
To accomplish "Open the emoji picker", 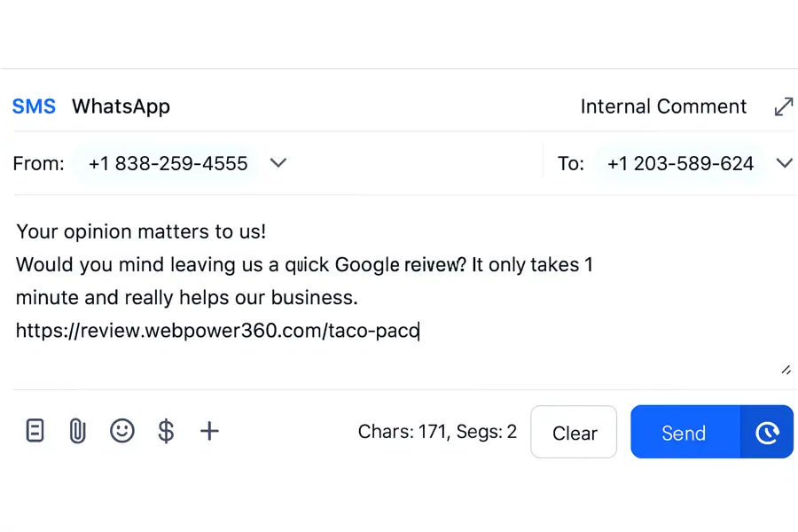I will click(121, 431).
